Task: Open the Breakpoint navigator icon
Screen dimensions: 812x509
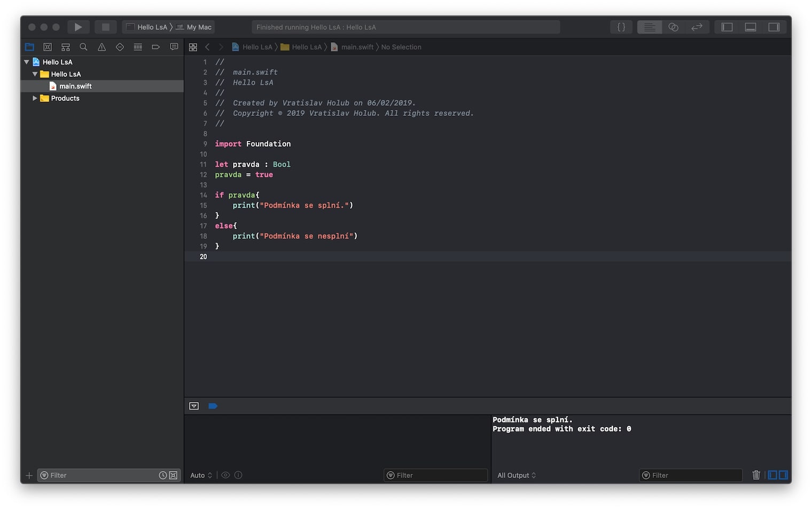Action: click(x=155, y=47)
